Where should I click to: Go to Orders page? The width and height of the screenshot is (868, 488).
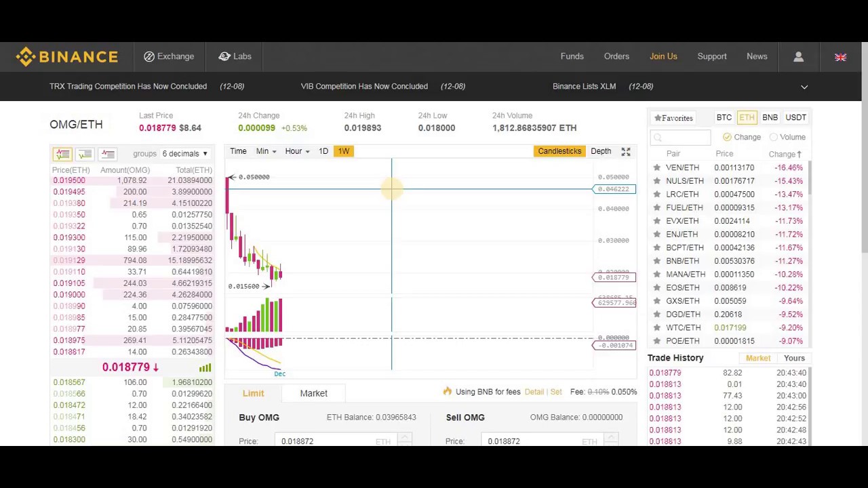(x=616, y=56)
